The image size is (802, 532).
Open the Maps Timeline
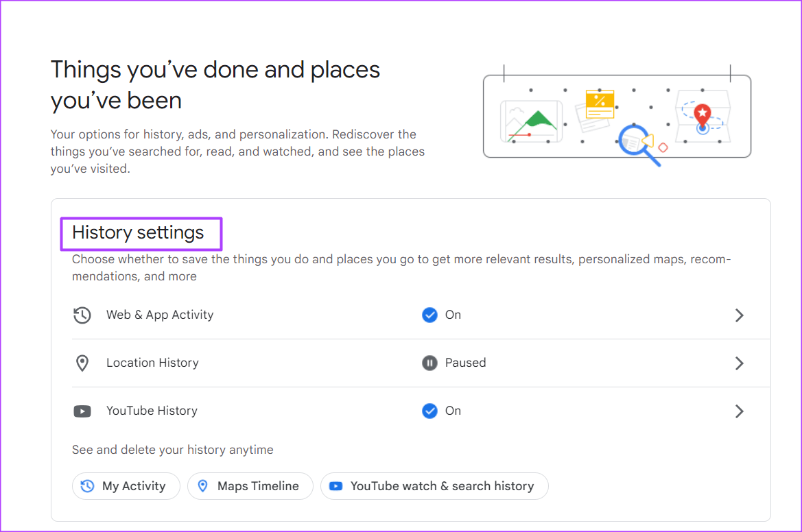coord(250,485)
